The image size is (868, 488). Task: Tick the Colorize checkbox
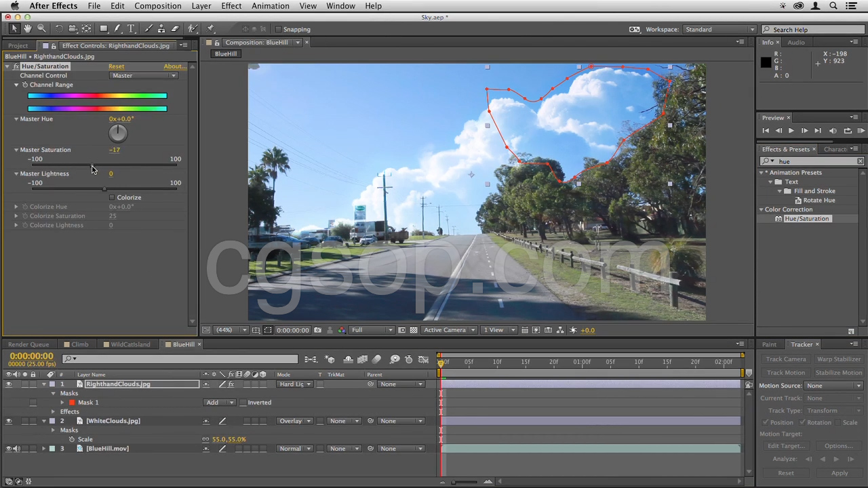tap(113, 197)
